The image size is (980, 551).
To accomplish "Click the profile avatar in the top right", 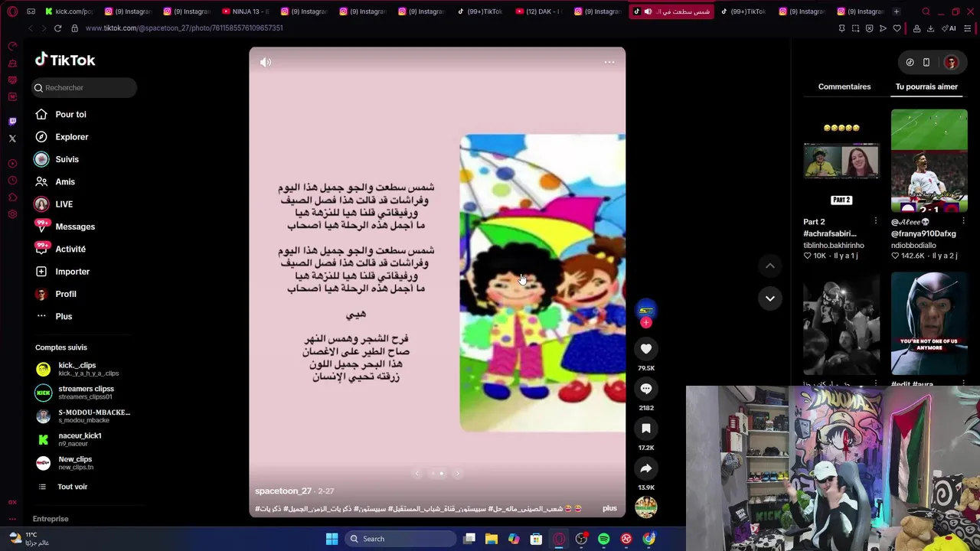I will coord(952,62).
